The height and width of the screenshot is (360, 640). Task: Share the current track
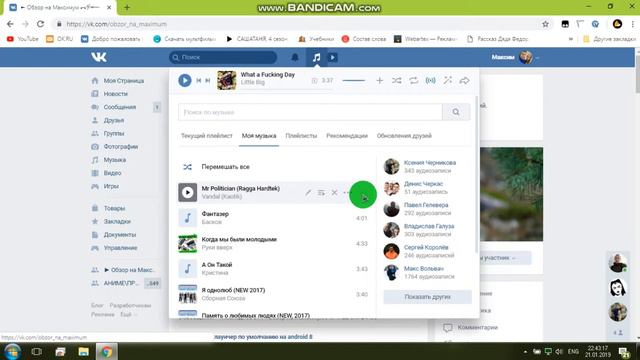pos(464,80)
